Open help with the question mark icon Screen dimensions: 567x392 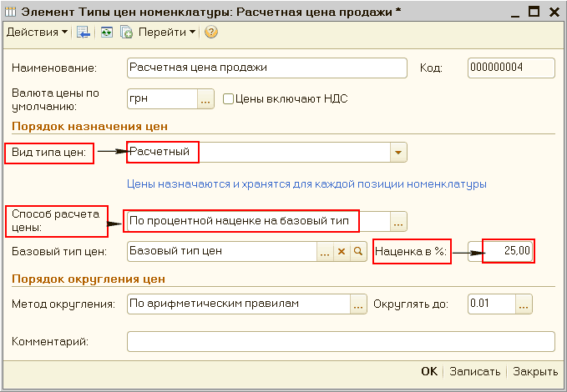point(210,33)
